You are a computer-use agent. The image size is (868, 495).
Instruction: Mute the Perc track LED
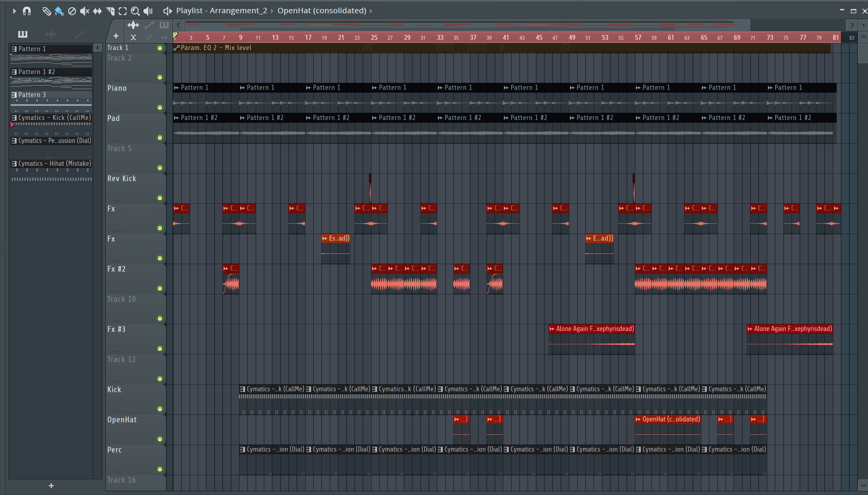point(160,469)
